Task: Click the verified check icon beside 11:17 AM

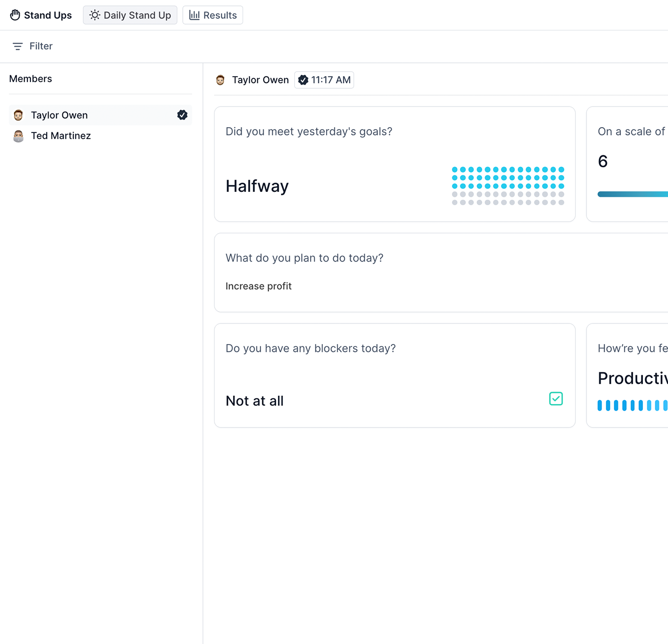Action: [303, 80]
